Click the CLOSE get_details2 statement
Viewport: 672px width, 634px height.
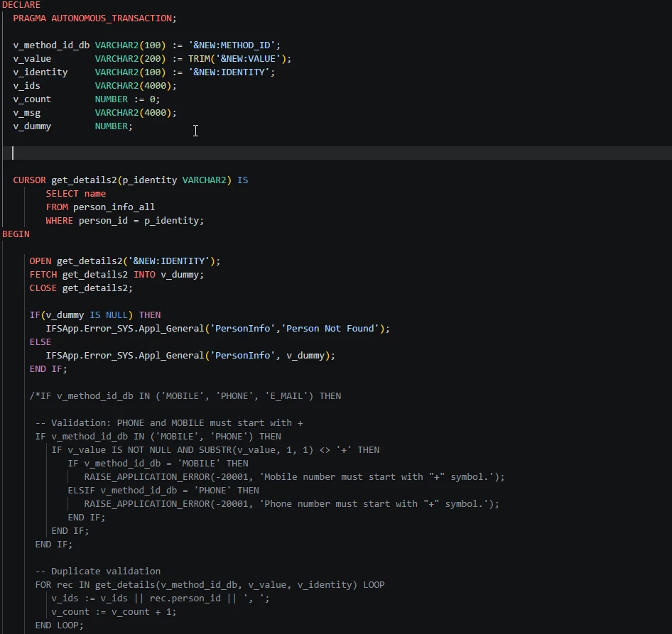pyautogui.click(x=81, y=288)
